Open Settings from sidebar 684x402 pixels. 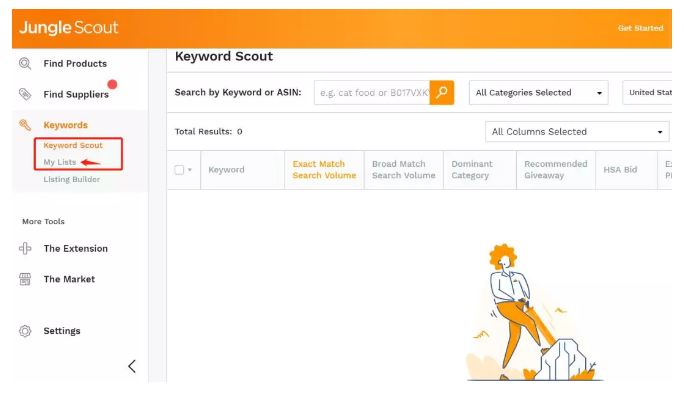point(62,331)
